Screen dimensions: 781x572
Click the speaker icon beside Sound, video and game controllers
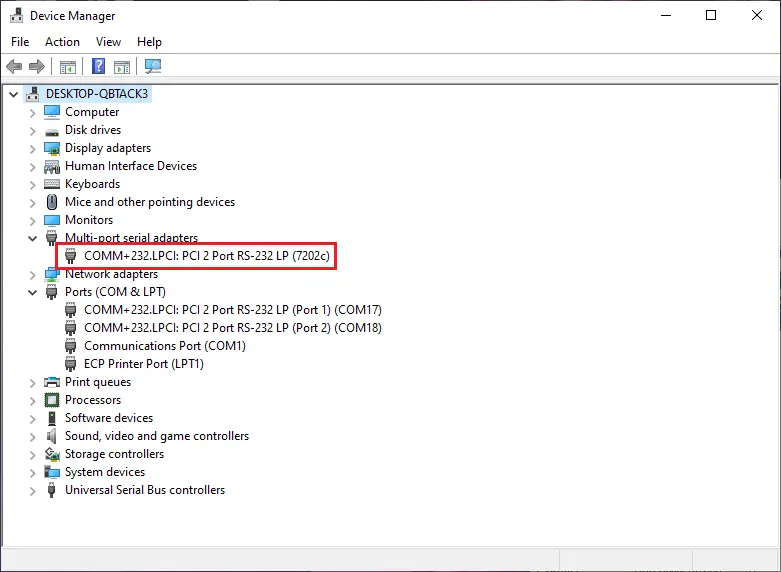52,436
